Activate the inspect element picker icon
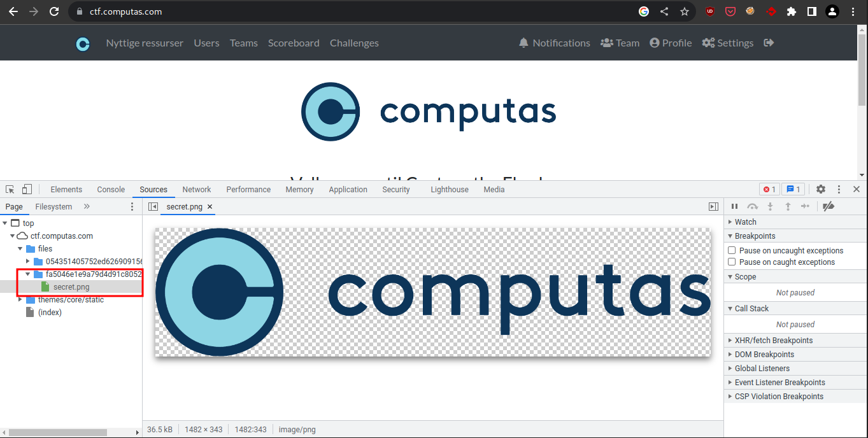This screenshot has height=438, width=868. point(10,190)
